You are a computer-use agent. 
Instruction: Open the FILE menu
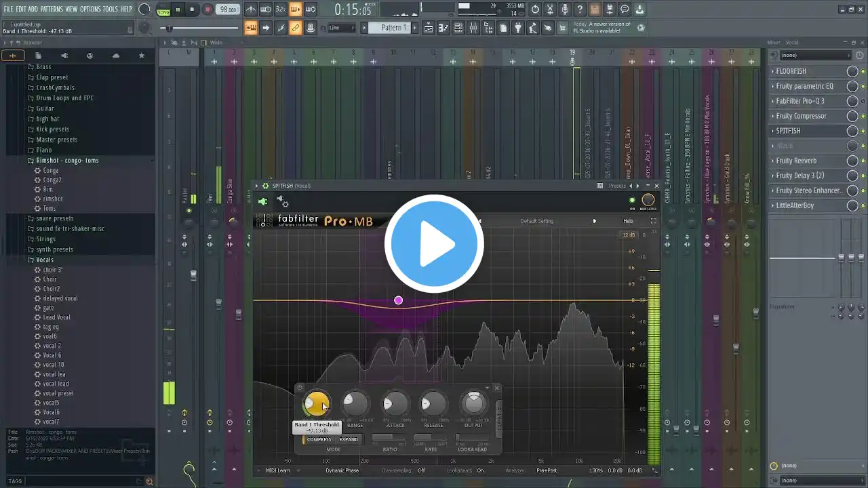coord(9,9)
